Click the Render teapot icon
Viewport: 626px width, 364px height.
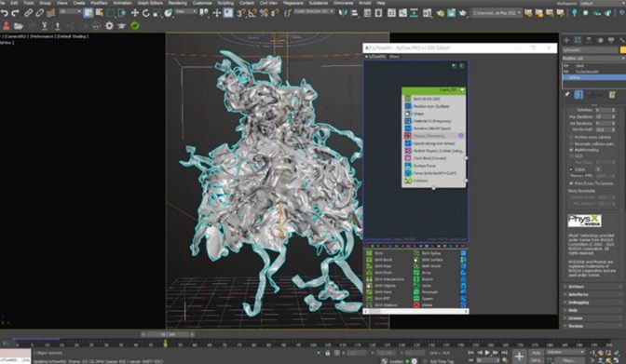click(x=462, y=13)
